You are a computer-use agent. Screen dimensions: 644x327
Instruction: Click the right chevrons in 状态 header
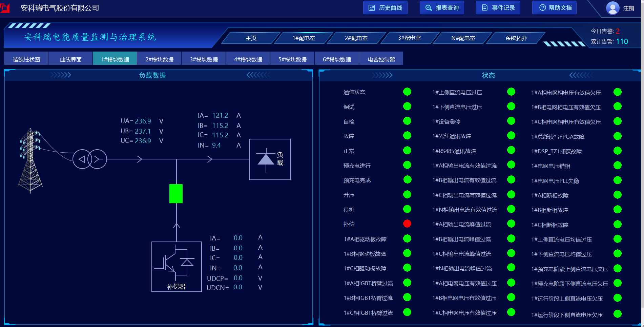(581, 75)
